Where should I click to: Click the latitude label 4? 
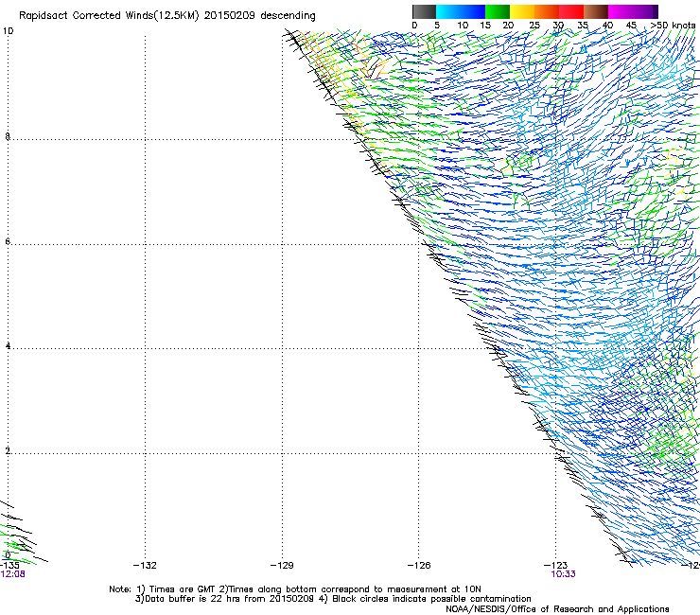click(x=8, y=346)
